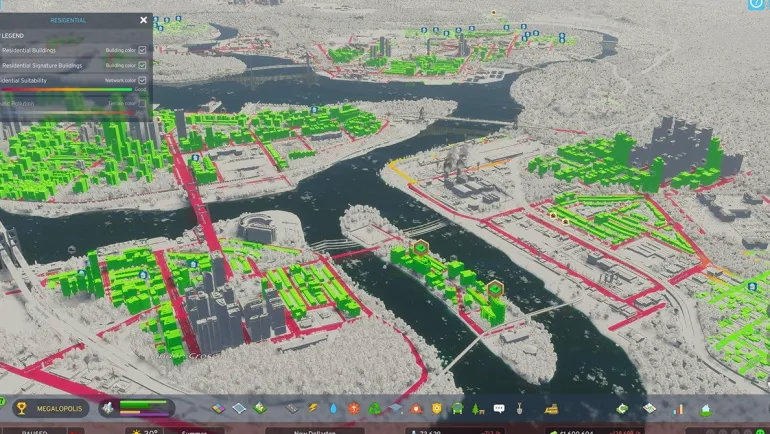The width and height of the screenshot is (770, 434).
Task: Select lower hexagon signature building marker on island
Action: click(495, 289)
